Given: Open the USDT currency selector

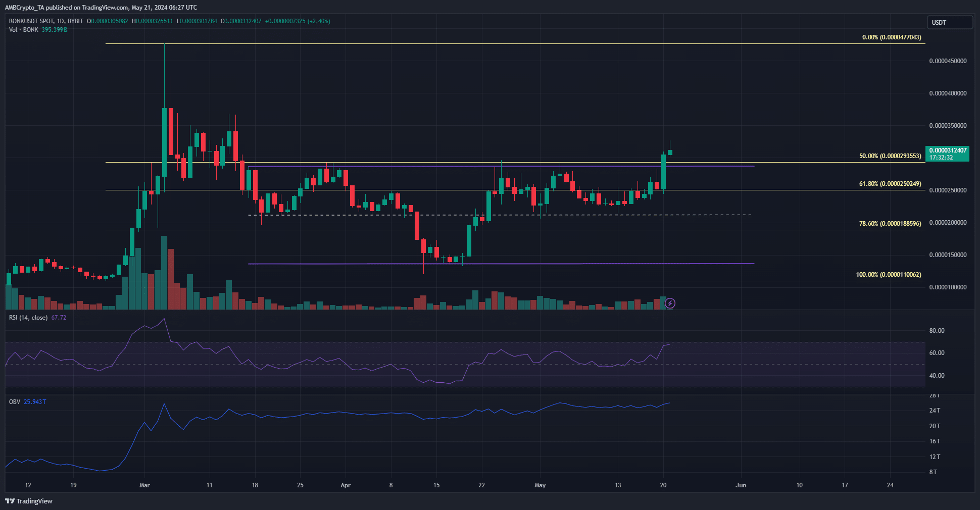Looking at the screenshot, I should tap(950, 22).
